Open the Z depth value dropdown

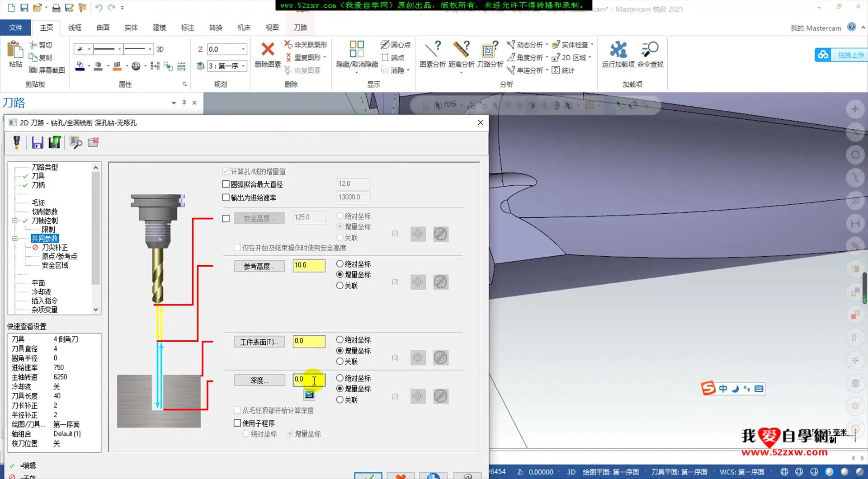coord(243,49)
